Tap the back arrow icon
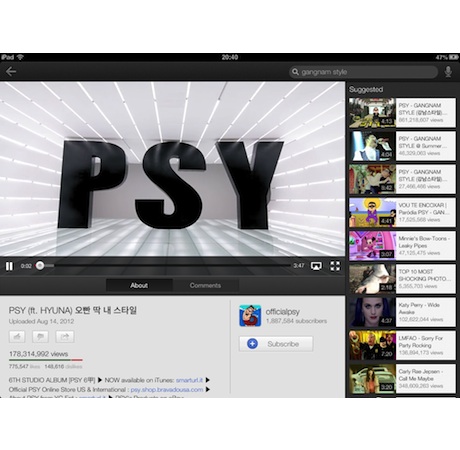 pyautogui.click(x=11, y=71)
